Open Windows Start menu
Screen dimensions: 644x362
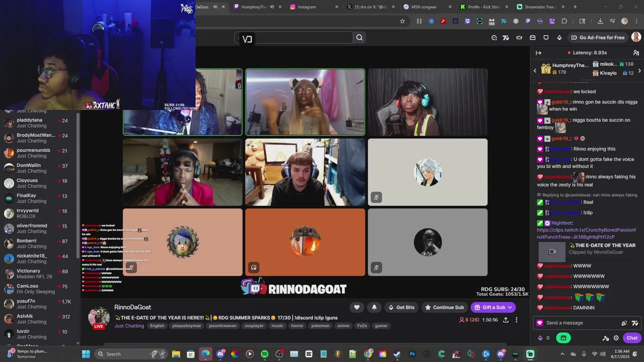pos(86,354)
